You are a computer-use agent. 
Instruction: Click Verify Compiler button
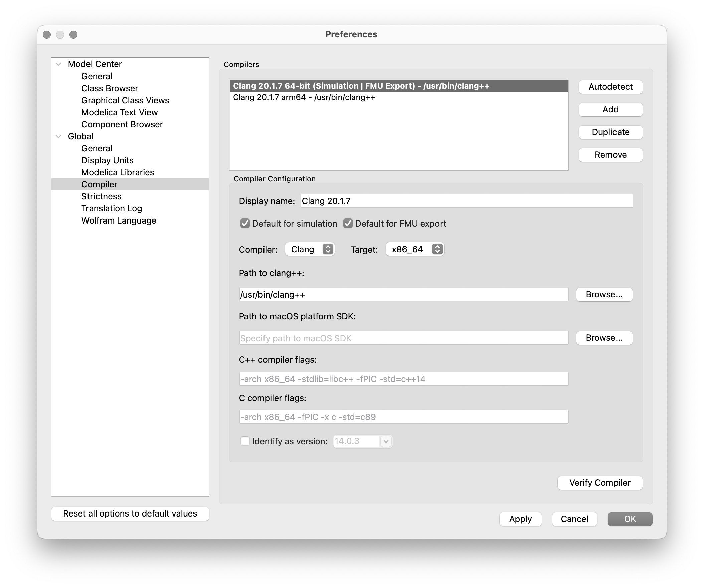[x=600, y=483]
